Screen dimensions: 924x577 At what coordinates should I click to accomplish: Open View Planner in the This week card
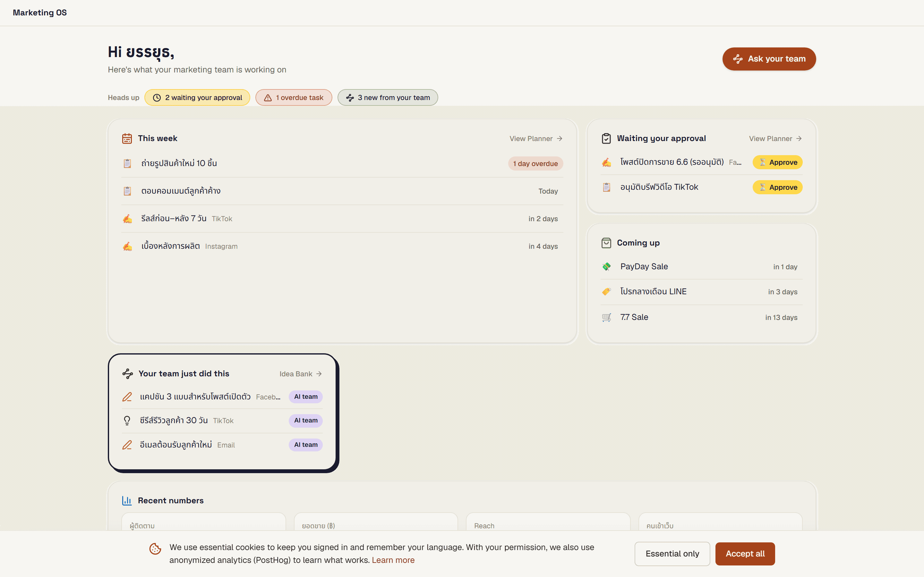[x=536, y=138]
